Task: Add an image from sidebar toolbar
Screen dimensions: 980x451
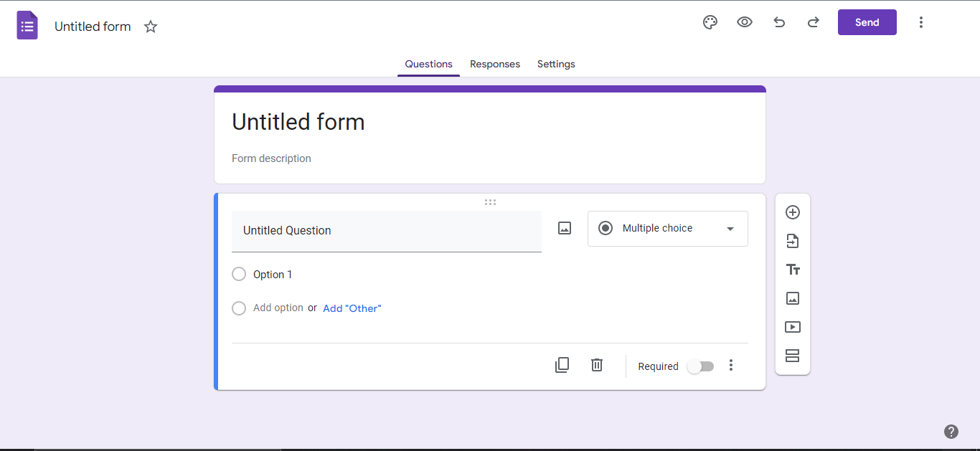Action: [793, 298]
